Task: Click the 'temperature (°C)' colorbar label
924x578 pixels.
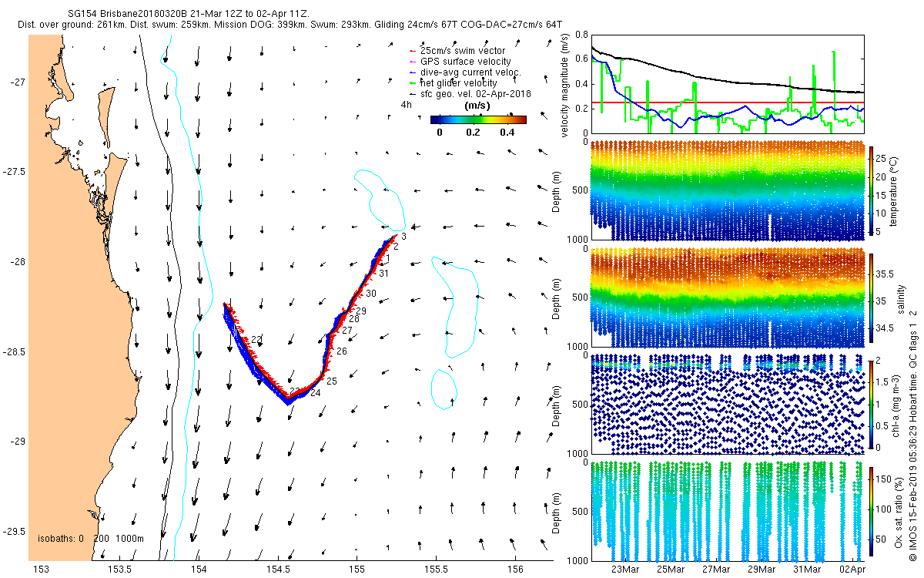Action: [895, 190]
